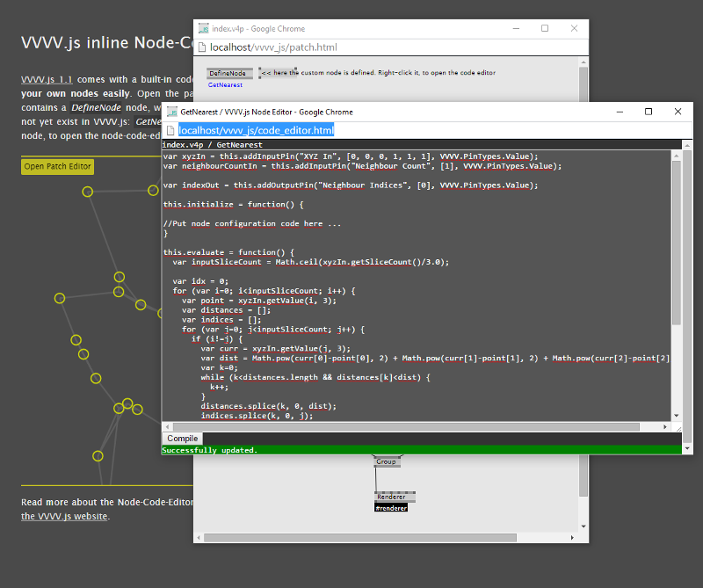Close the GetNearest Node Editor window
The width and height of the screenshot is (703, 588).
[x=678, y=112]
